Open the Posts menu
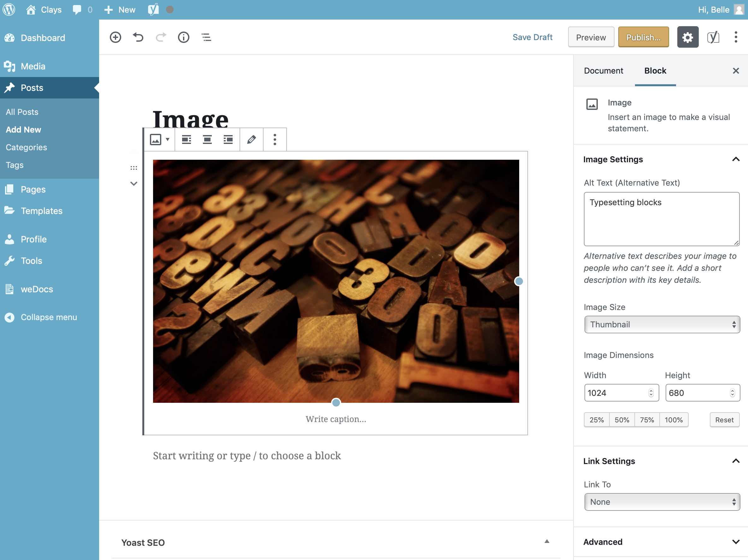The height and width of the screenshot is (560, 748). click(49, 88)
